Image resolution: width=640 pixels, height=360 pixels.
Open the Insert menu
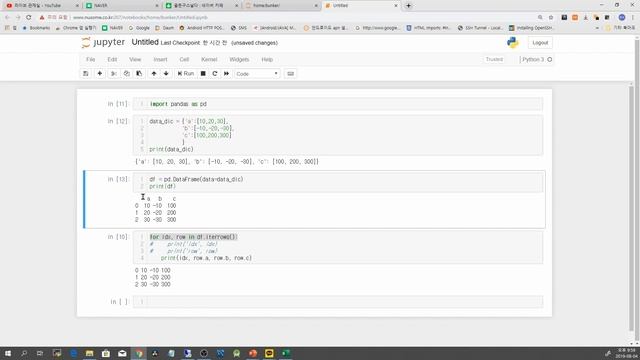[160, 60]
